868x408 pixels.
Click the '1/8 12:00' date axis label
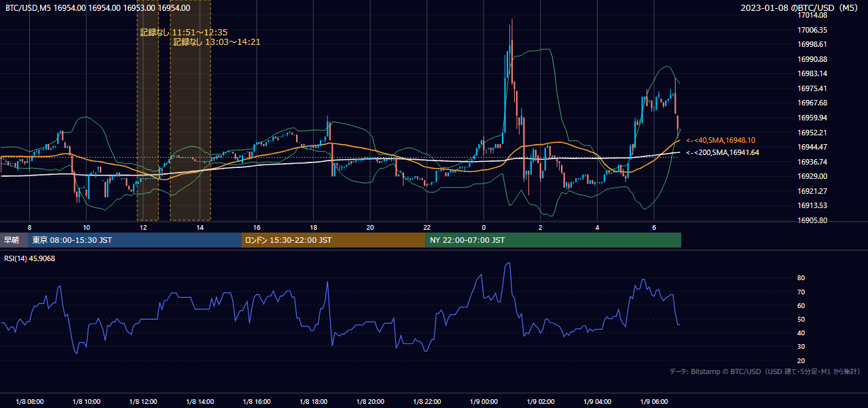click(x=143, y=402)
